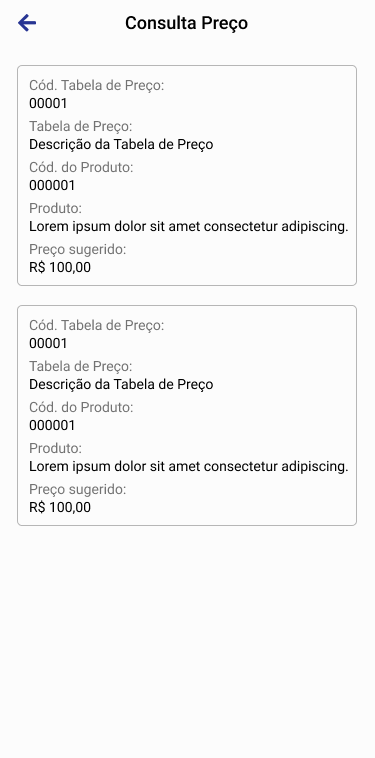The image size is (375, 758).
Task: Click Preço sugerido label in second card
Action: [x=77, y=490]
